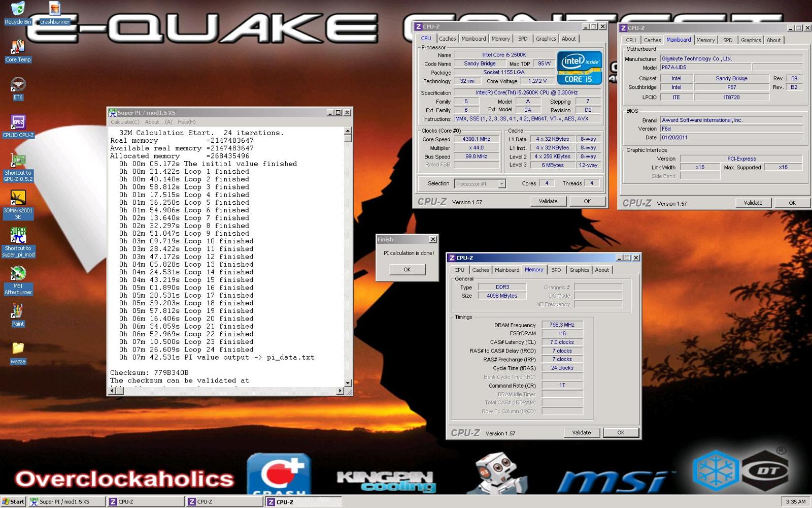812x508 pixels.
Task: Launch CPUID CPU-Z desktop shortcut
Action: point(18,126)
